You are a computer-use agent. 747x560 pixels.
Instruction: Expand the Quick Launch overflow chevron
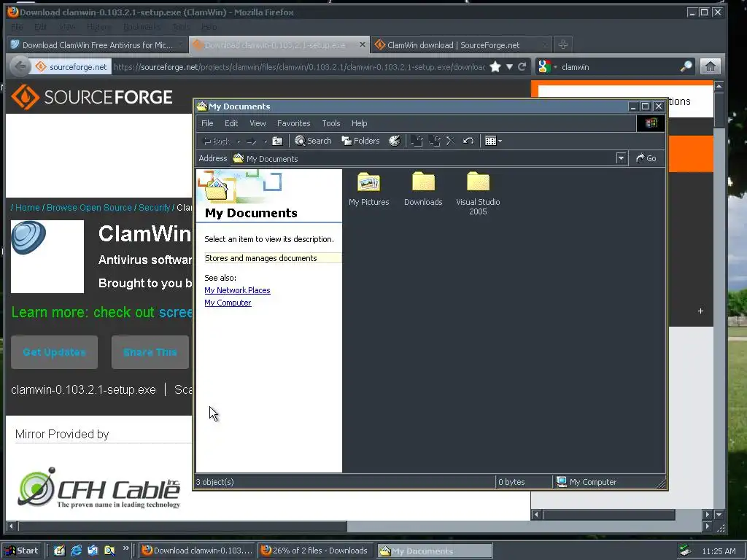click(125, 548)
